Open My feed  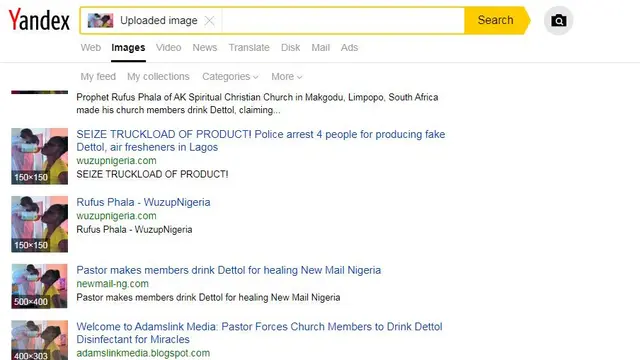(98, 77)
